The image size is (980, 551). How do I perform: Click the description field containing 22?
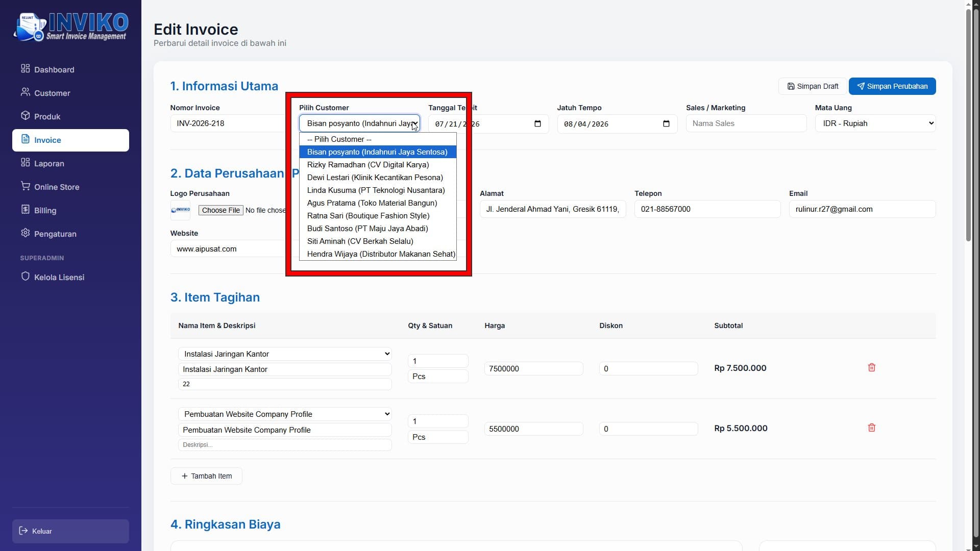(x=285, y=384)
